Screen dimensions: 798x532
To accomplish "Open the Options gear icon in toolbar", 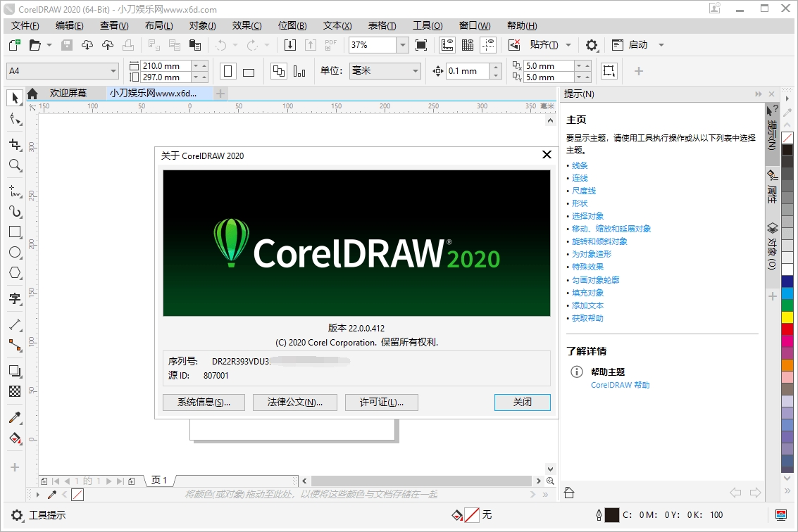I will pyautogui.click(x=592, y=45).
